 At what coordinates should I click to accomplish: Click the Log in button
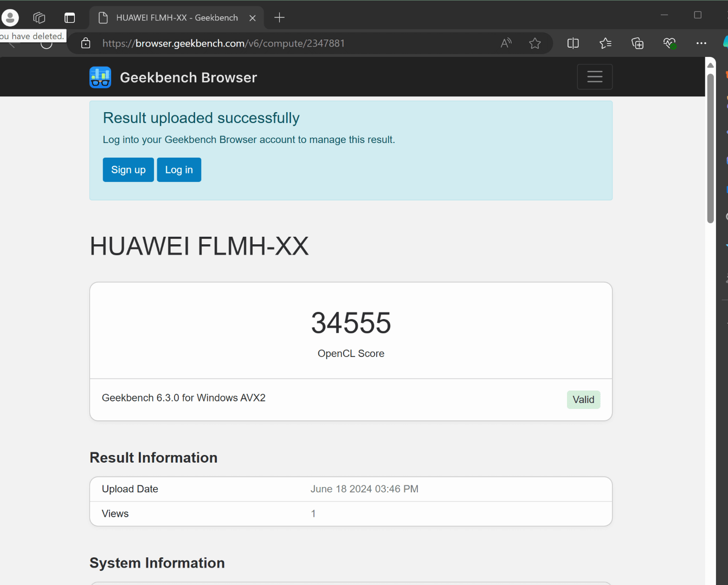[179, 170]
